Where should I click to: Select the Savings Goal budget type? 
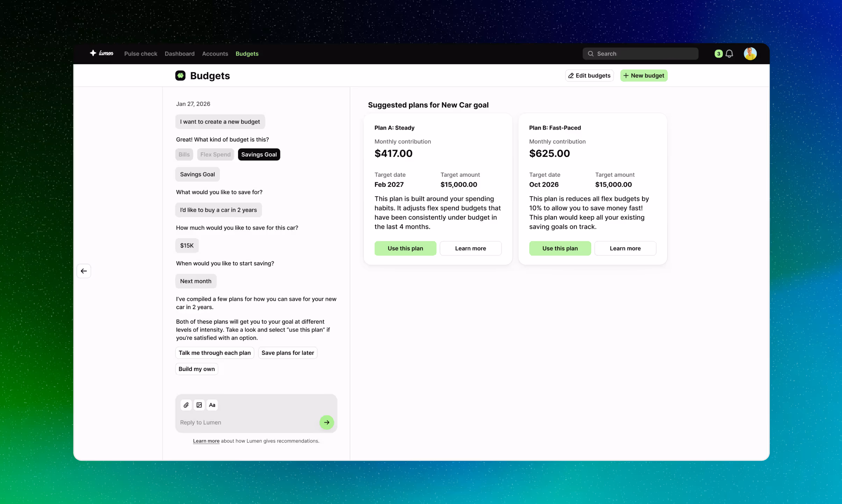pos(259,154)
